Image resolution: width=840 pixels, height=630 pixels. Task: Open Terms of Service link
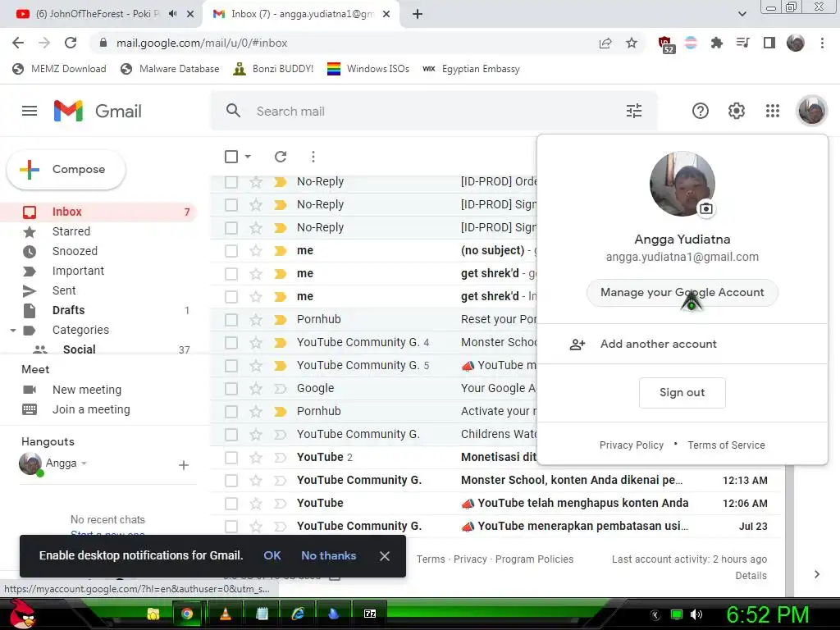click(x=726, y=445)
